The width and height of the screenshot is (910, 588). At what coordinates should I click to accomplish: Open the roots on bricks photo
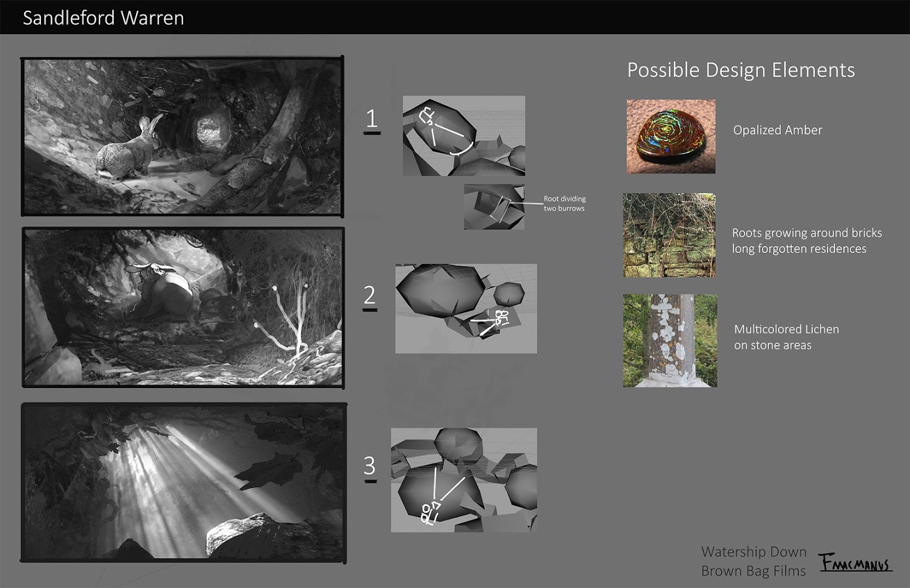(x=669, y=235)
